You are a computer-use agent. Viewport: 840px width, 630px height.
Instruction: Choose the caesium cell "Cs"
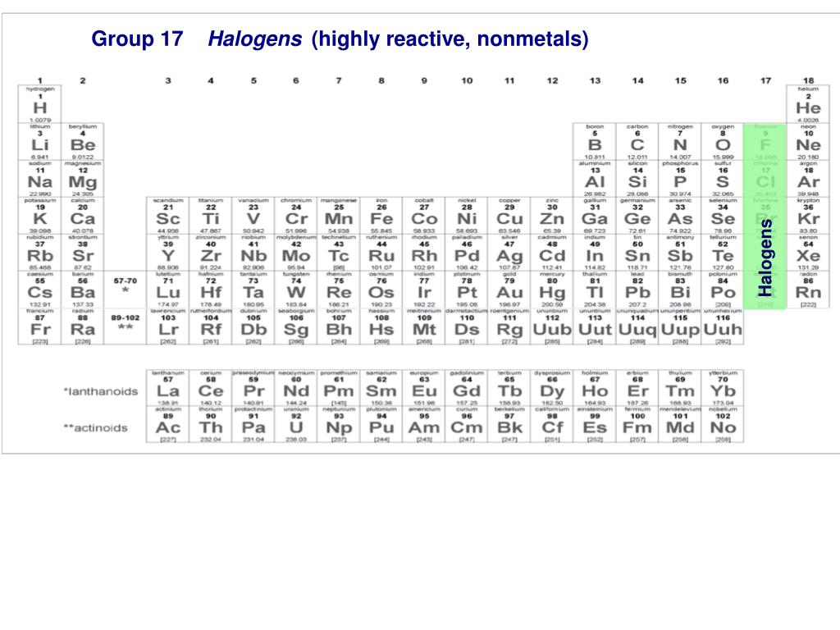[x=40, y=290]
